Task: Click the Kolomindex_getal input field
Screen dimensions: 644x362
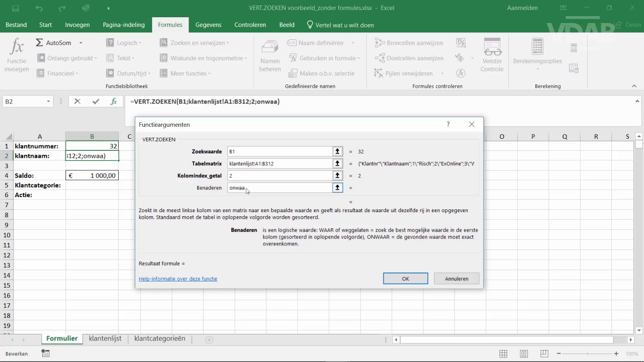Action: (x=280, y=175)
